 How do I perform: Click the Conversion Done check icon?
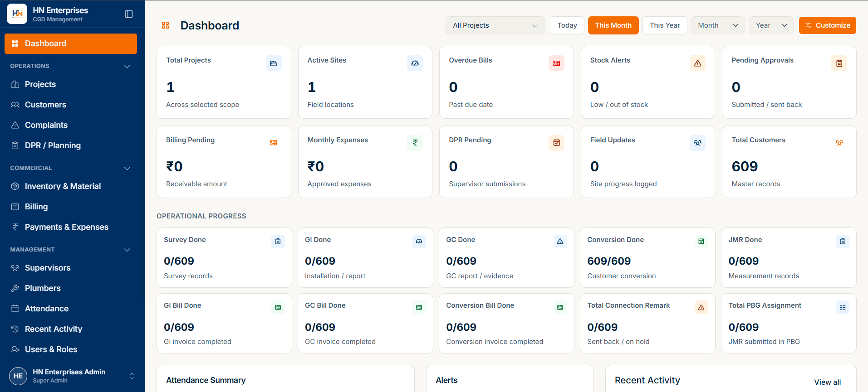pyautogui.click(x=701, y=242)
